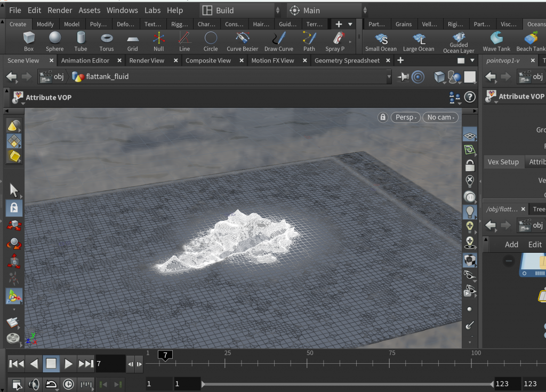The image size is (546, 392).
Task: Toggle the viewport lighting bulb icon
Action: [x=470, y=211]
